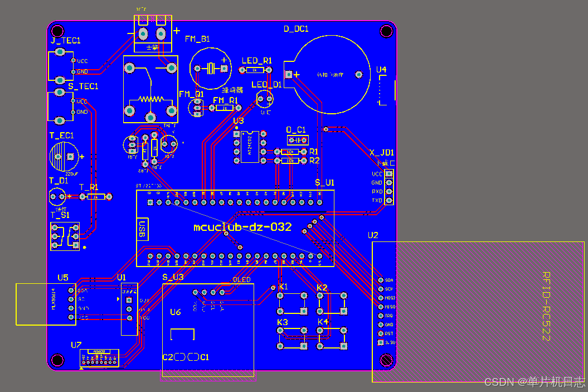Select the T_EC1 capacitor label
Image resolution: width=588 pixels, height=392 pixels.
click(61, 135)
